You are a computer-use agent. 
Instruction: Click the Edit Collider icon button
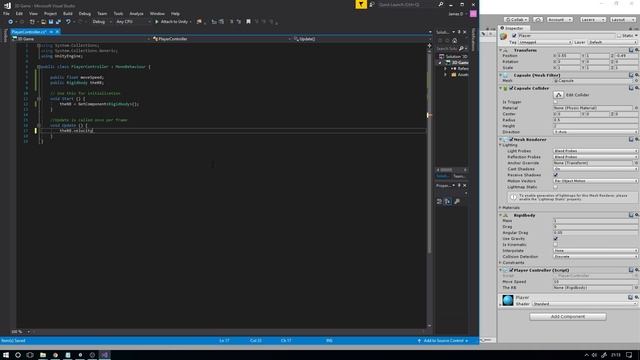click(x=558, y=95)
